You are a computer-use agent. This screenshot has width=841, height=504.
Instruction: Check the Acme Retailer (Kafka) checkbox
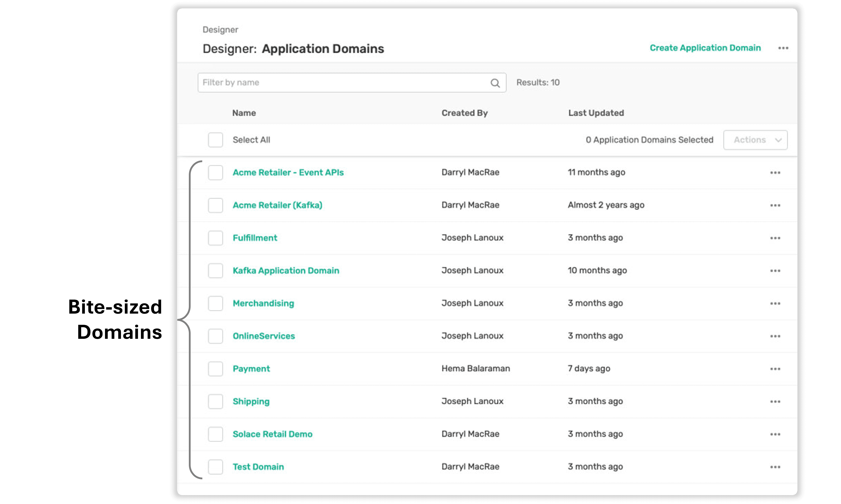click(215, 205)
